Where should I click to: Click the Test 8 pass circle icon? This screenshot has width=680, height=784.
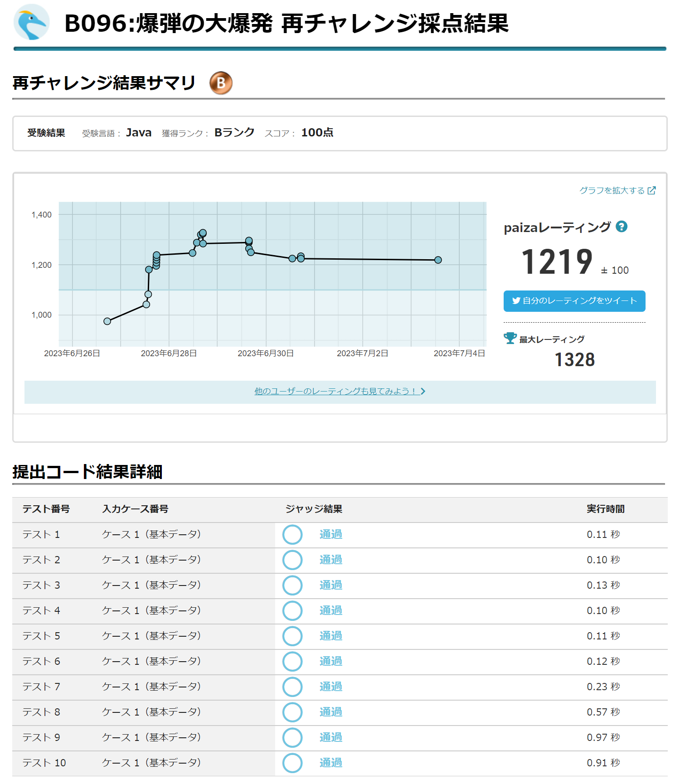[292, 712]
